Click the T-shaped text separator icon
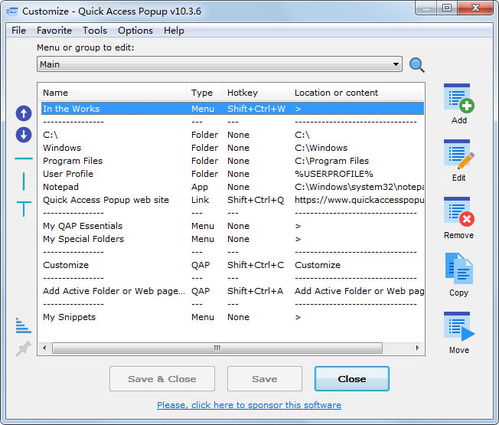 coord(24,209)
